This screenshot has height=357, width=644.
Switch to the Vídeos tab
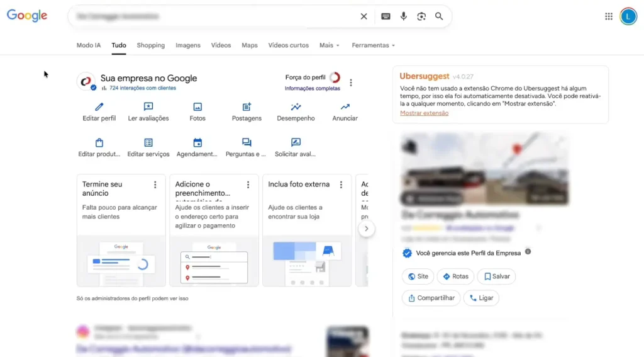(221, 45)
